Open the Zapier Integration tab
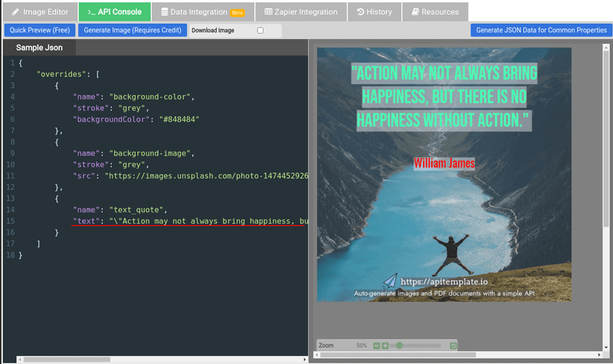The width and height of the screenshot is (613, 364). [300, 11]
